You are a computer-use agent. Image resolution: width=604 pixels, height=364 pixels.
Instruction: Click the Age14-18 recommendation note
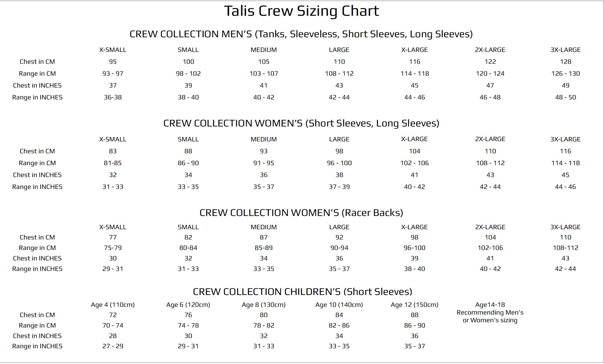[x=490, y=312]
